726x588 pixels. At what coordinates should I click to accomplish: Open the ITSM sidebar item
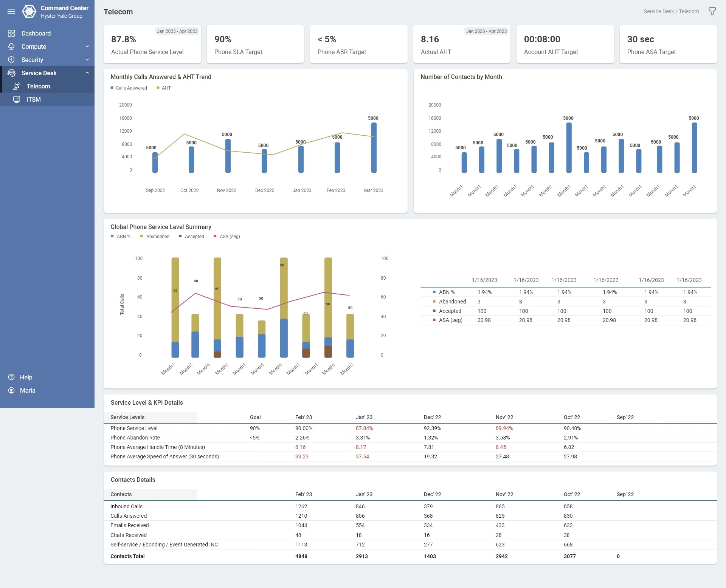(34, 99)
